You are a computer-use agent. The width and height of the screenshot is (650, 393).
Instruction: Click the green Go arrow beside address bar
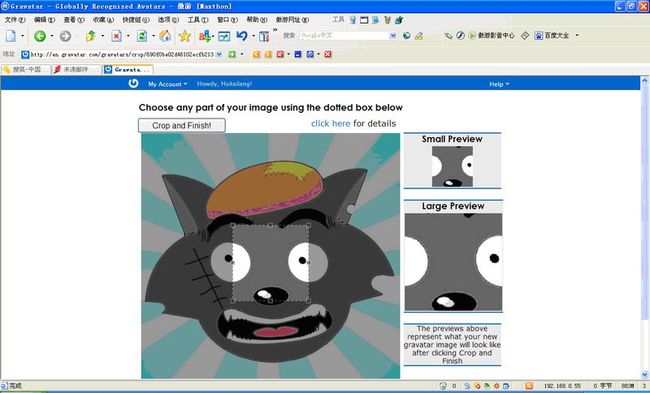pos(232,54)
